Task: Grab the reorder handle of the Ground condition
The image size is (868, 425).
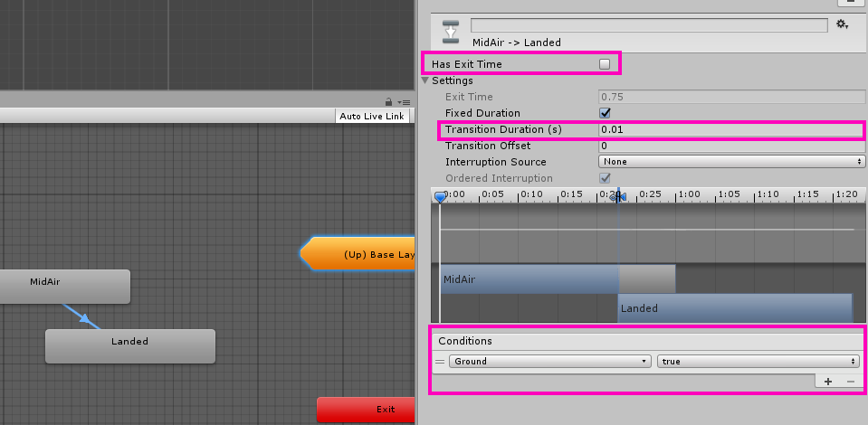Action: click(440, 362)
